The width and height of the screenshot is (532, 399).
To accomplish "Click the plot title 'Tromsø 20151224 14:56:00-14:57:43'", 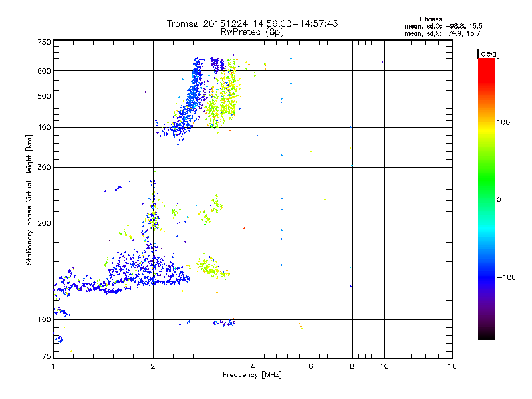I will point(252,23).
